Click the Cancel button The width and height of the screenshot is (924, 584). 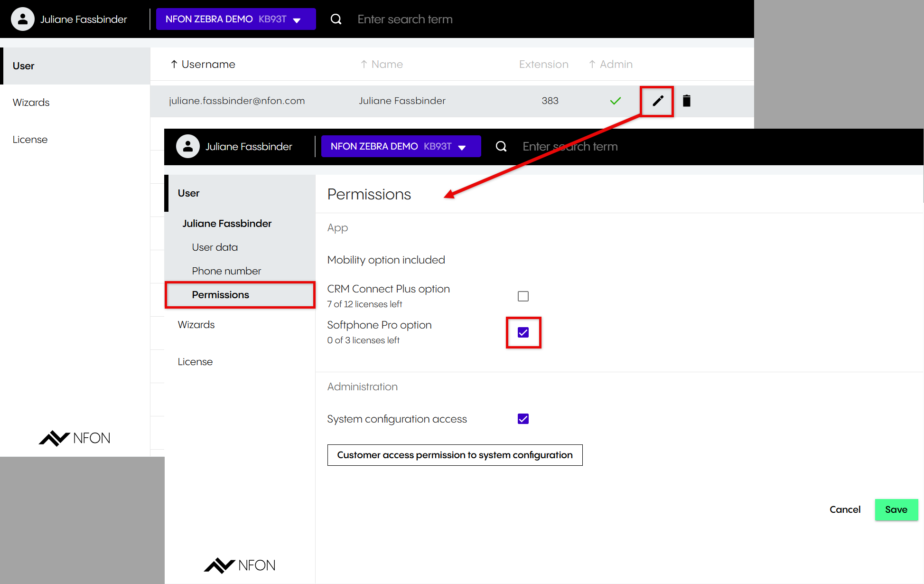845,509
